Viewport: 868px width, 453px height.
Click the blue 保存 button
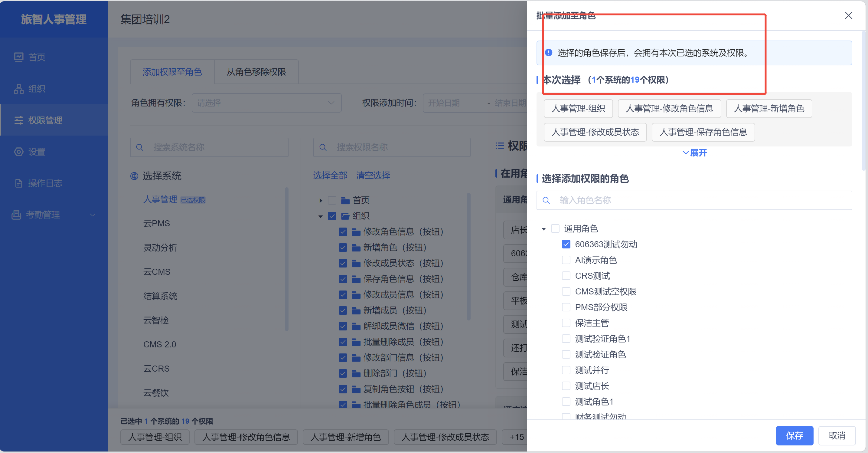pos(794,435)
